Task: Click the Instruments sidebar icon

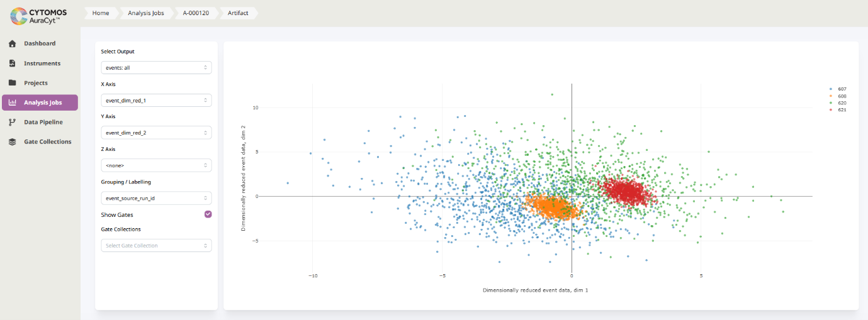Action: (12, 63)
